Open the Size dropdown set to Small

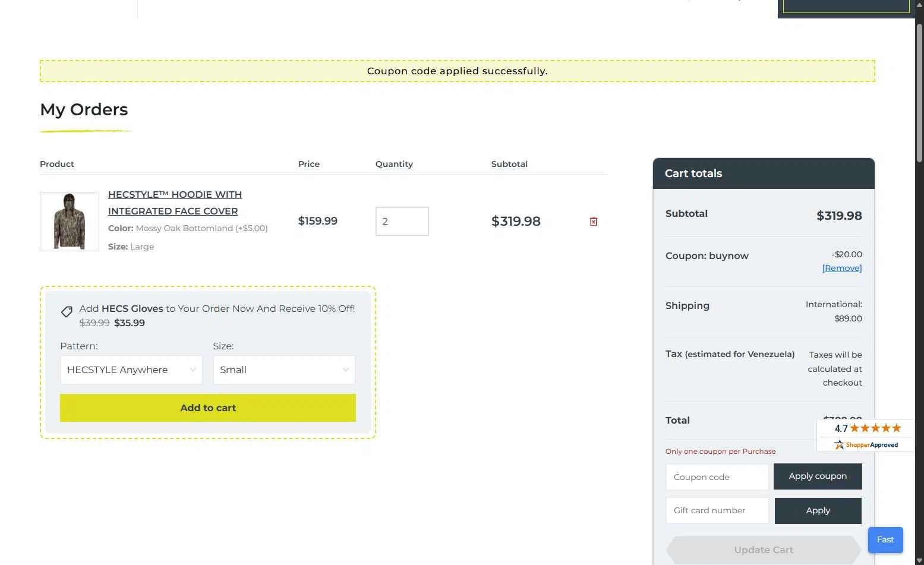[284, 370]
